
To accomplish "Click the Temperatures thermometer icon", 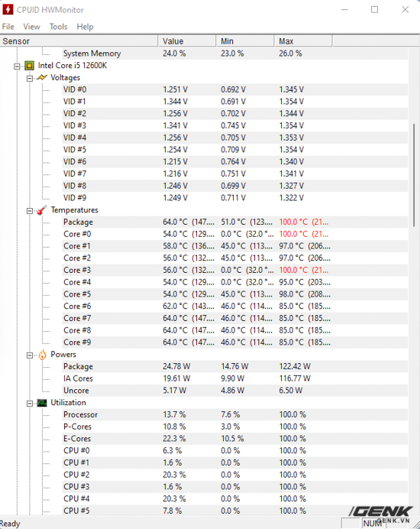I will [42, 210].
